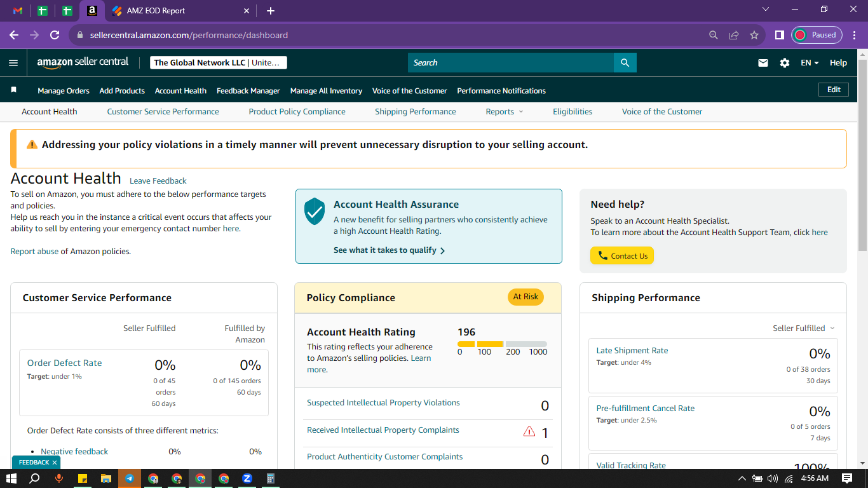Open the EN language dropdown
Image resolution: width=868 pixels, height=488 pixels.
click(810, 63)
